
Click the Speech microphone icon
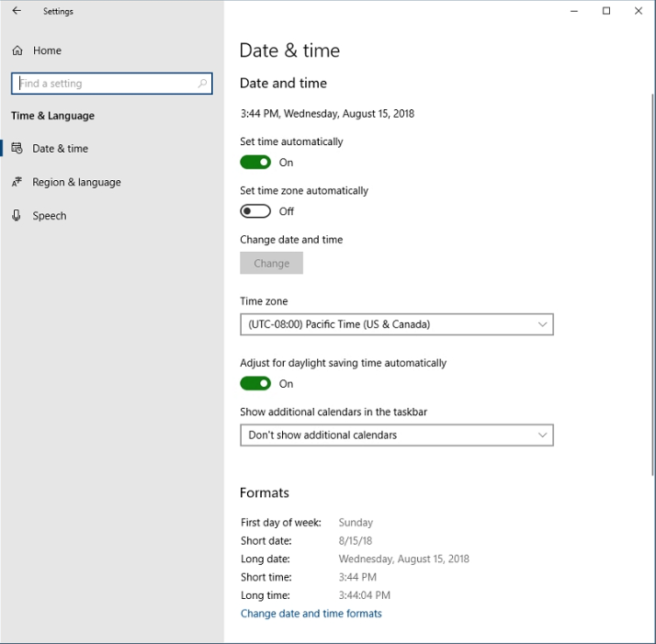[x=17, y=216]
